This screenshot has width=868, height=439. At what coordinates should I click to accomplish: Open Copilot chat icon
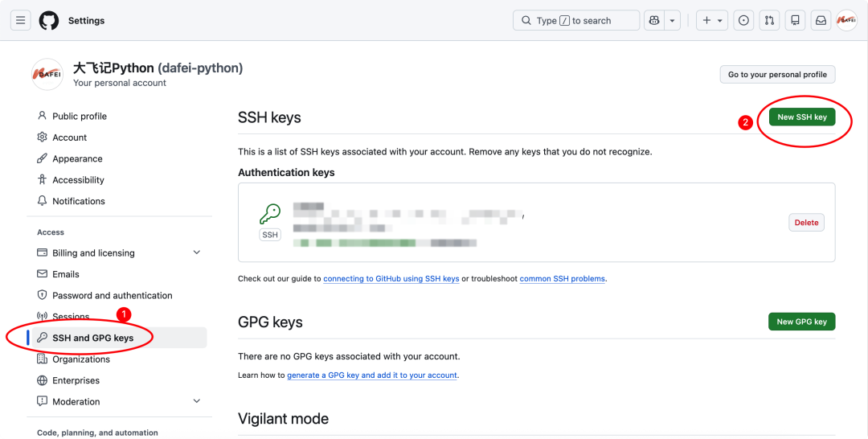[x=654, y=20]
